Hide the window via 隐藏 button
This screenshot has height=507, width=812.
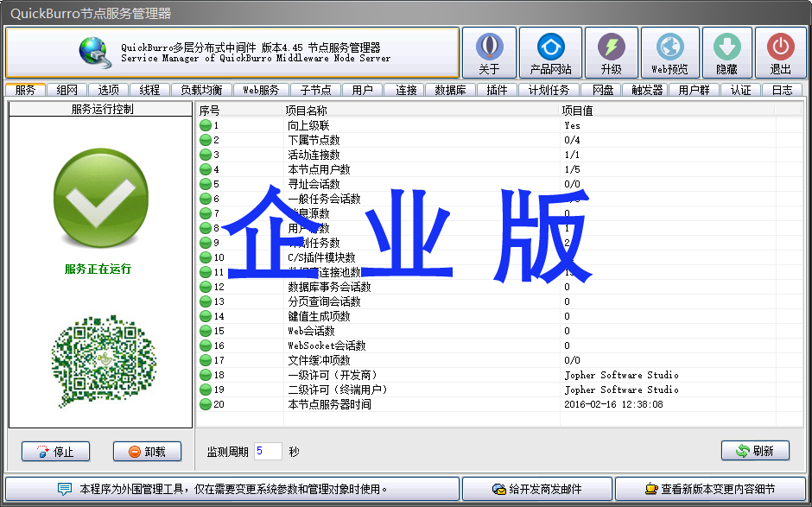pos(727,53)
